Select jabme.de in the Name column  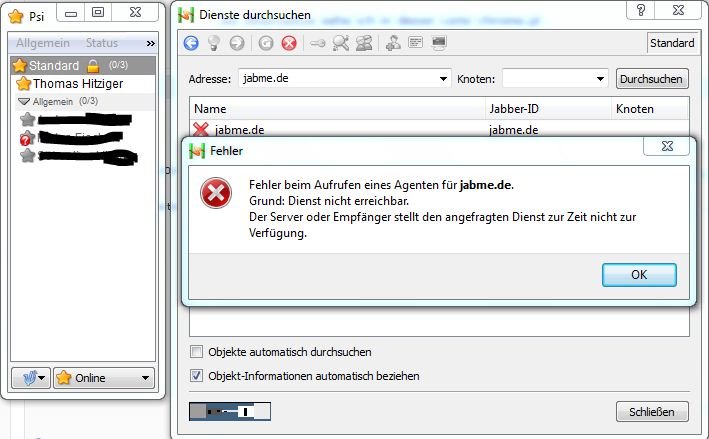[x=239, y=130]
